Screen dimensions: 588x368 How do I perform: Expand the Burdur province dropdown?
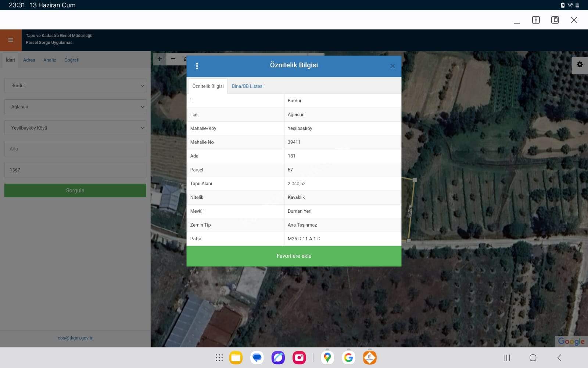pyautogui.click(x=75, y=86)
